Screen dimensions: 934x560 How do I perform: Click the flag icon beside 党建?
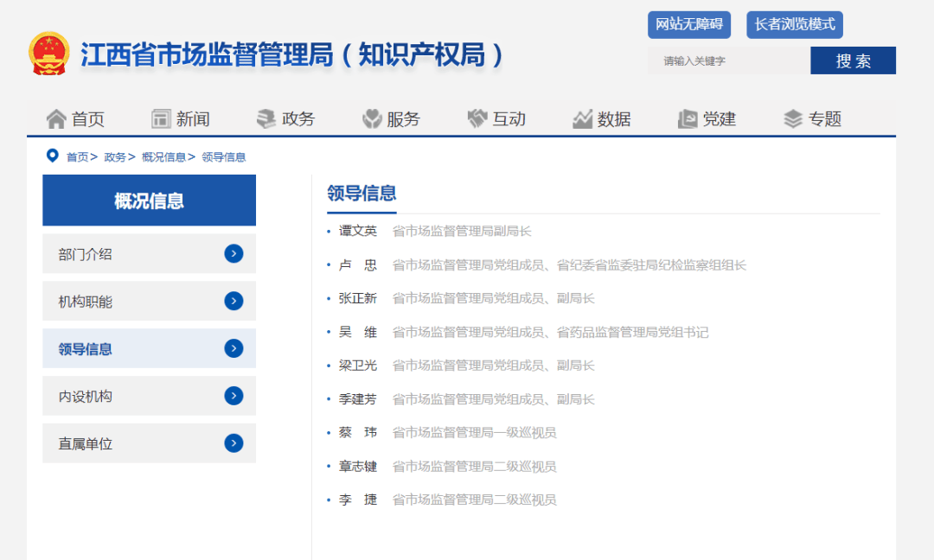tap(688, 119)
